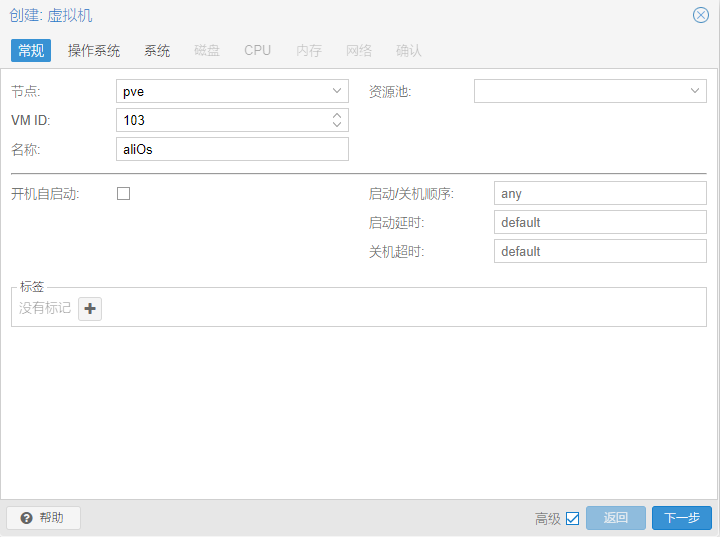
Task: Click the 返回 back button
Action: (616, 518)
